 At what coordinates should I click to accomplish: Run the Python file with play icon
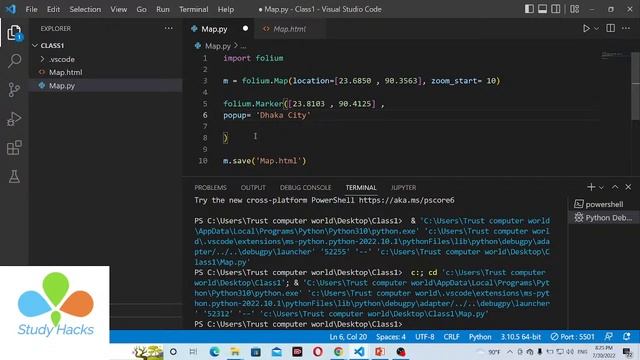point(586,28)
